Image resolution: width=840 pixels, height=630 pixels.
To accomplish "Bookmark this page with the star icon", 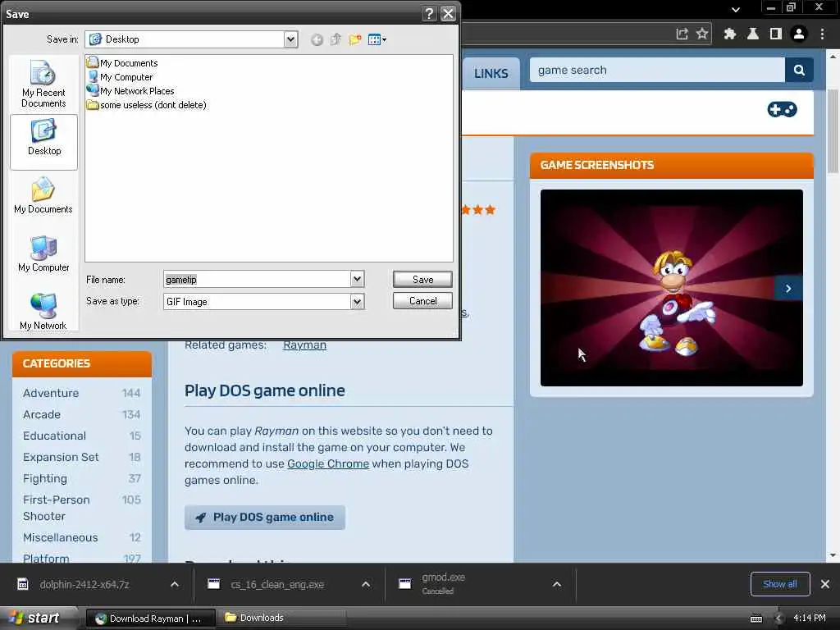I will [702, 34].
